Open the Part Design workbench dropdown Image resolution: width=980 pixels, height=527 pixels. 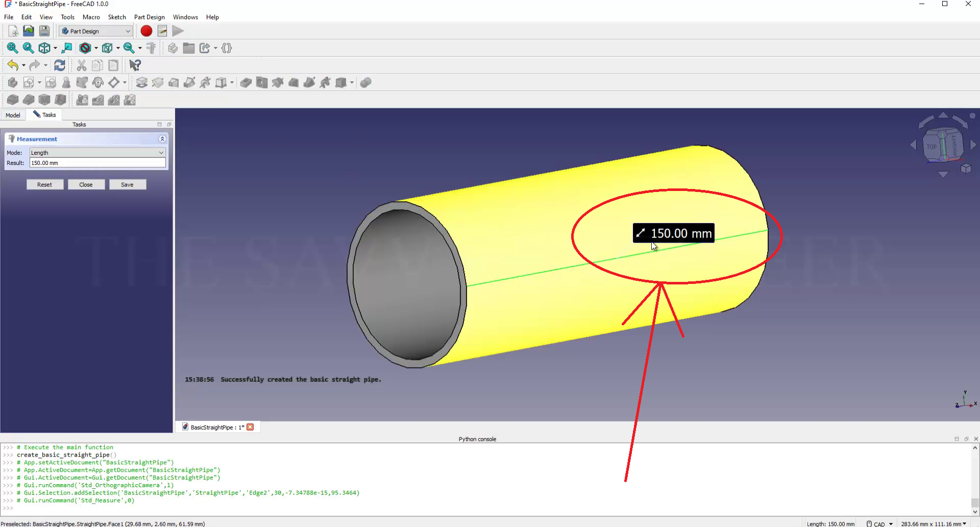[95, 31]
